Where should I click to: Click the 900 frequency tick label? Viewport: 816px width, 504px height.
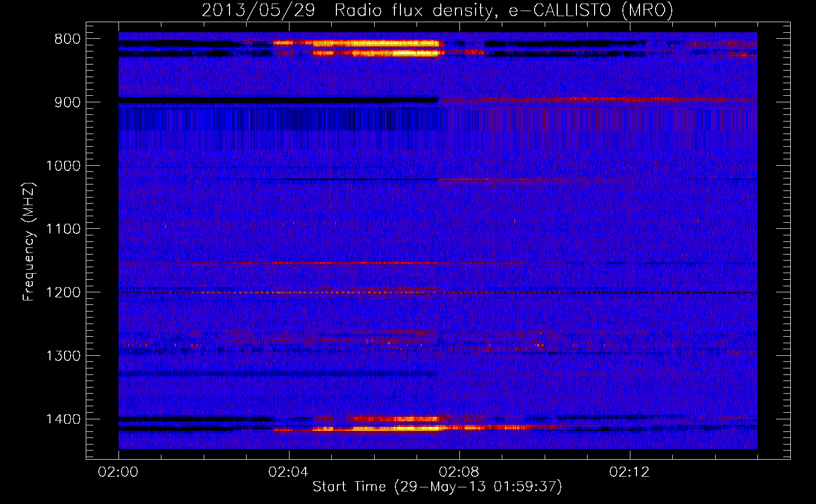67,103
